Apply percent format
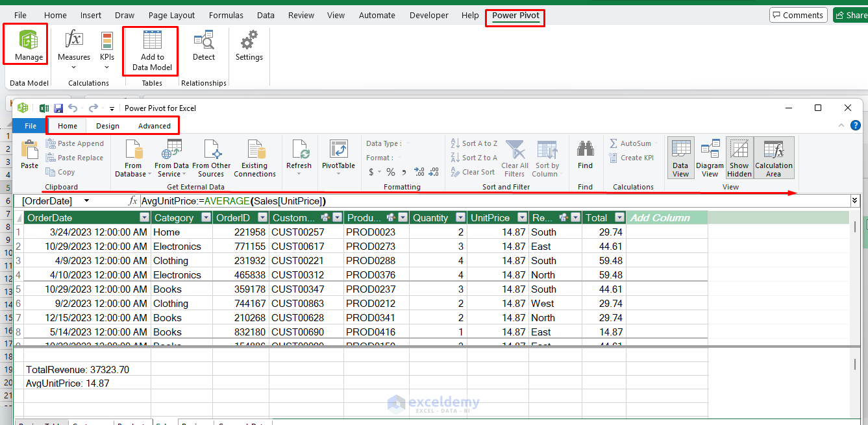 (391, 172)
